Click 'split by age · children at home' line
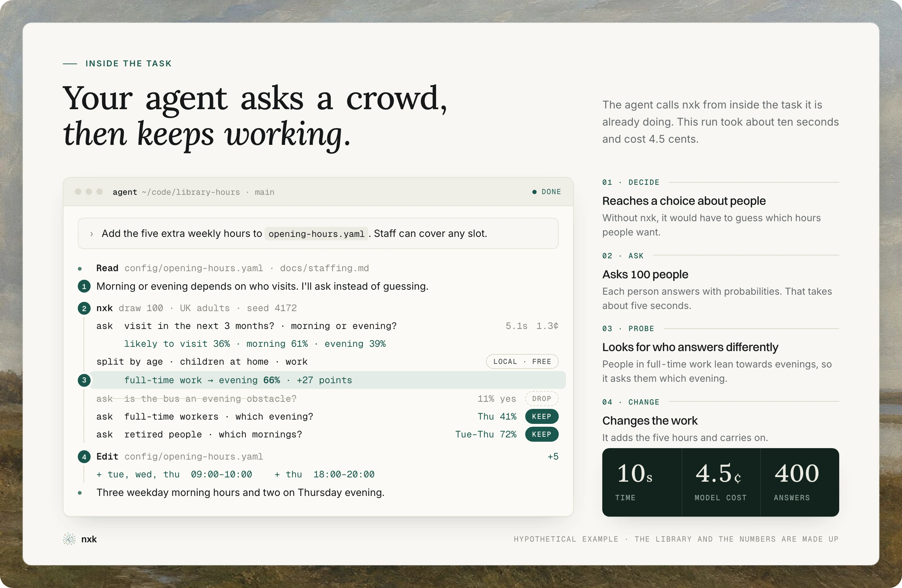Viewport: 902px width, 588px height. pos(202,361)
